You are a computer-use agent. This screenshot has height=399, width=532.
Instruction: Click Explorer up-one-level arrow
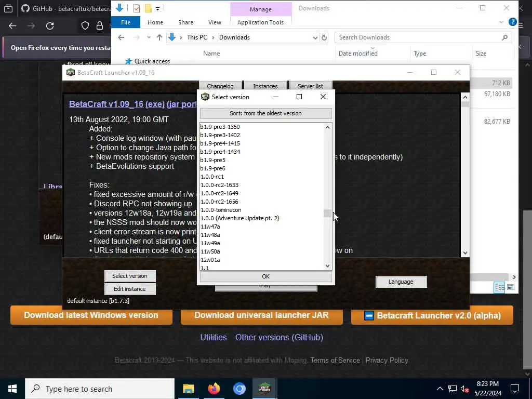(159, 37)
